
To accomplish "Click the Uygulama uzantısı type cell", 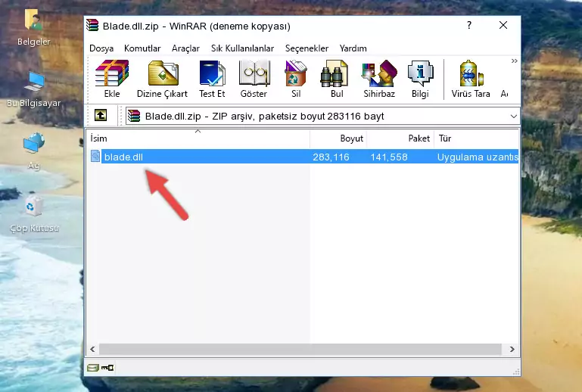I will (478, 157).
